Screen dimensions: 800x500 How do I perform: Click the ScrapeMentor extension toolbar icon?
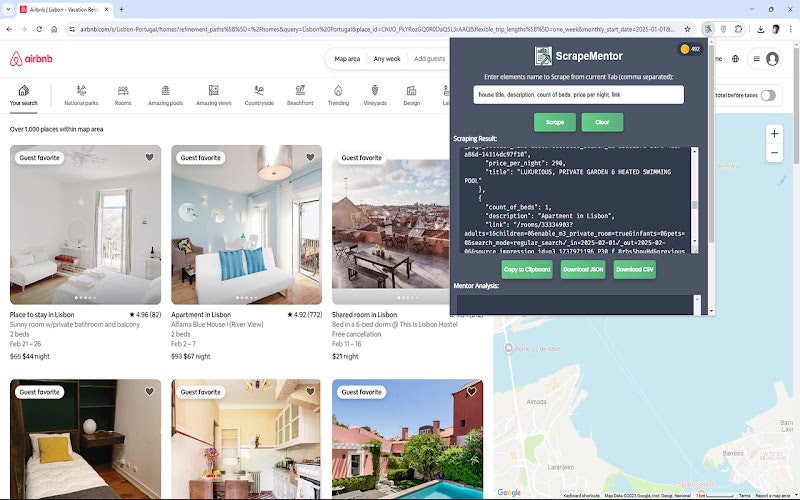pos(708,29)
